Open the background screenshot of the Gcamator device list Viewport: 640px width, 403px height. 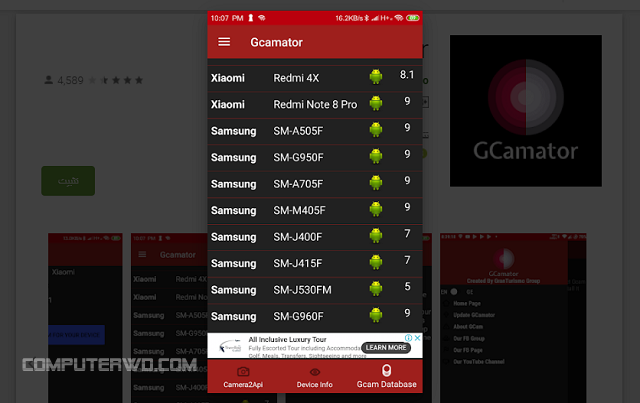(169, 318)
